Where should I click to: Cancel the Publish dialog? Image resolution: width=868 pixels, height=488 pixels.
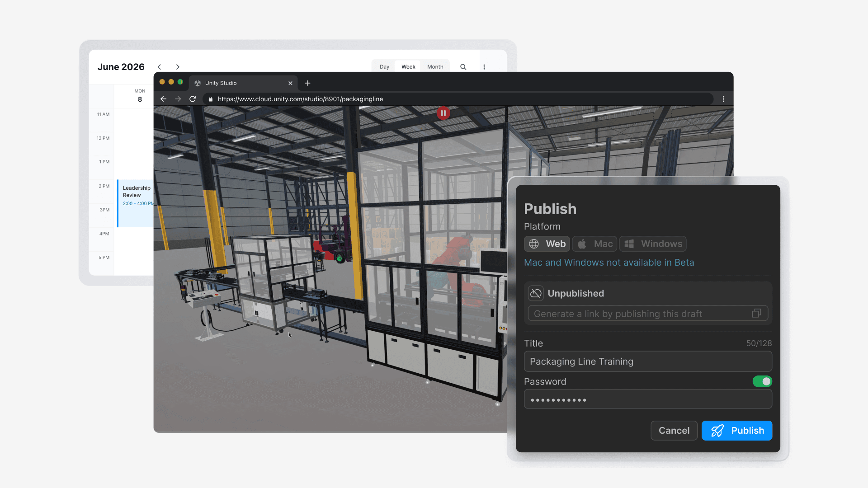click(x=674, y=431)
